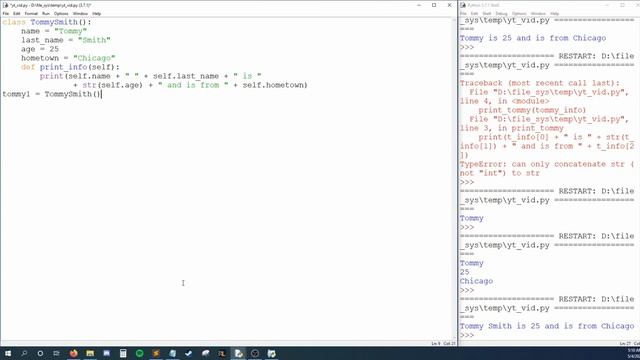Open the Help menu in the editor window
Image resolution: width=640 pixels, height=360 pixels.
(97, 13)
